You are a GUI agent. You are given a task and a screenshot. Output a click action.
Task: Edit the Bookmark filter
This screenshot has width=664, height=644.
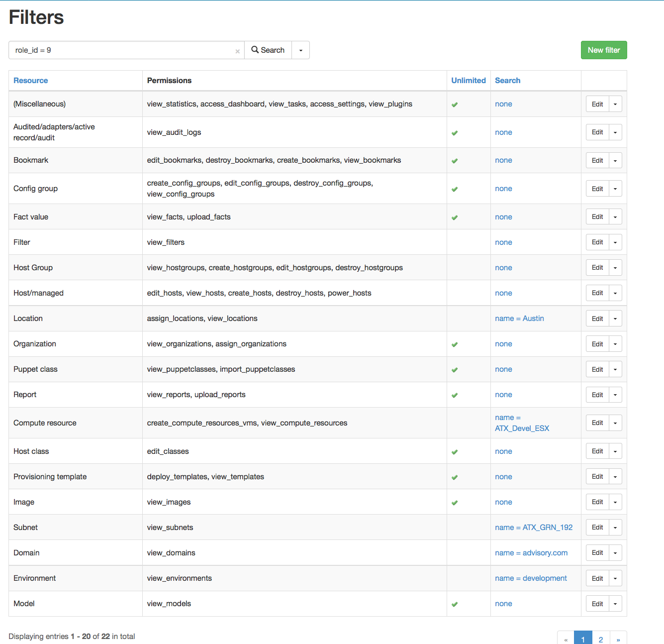(597, 160)
